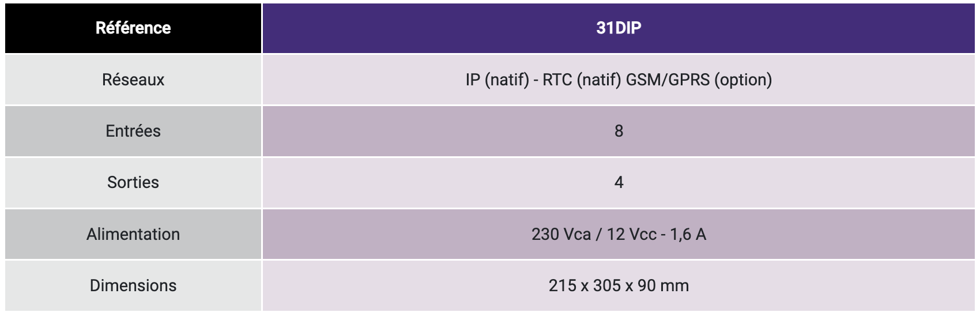Click the Alimentation row label
This screenshot has width=980, height=316.
click(x=133, y=234)
